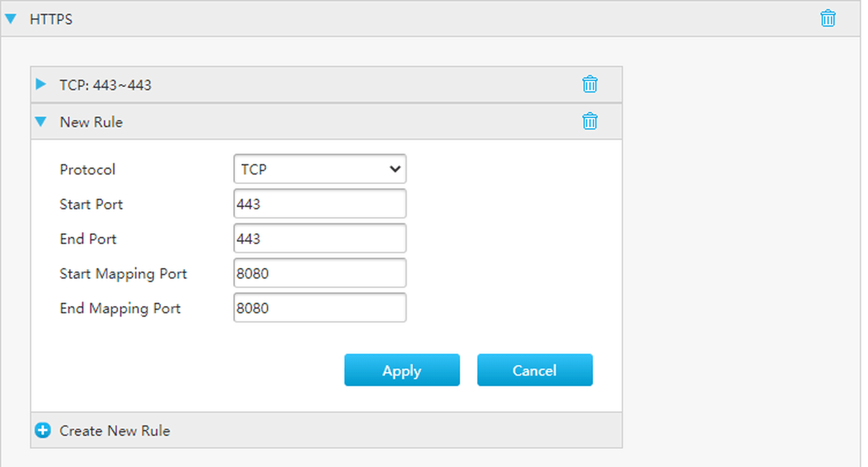The image size is (868, 467).
Task: Delete the HTTPS service group
Action: (828, 19)
